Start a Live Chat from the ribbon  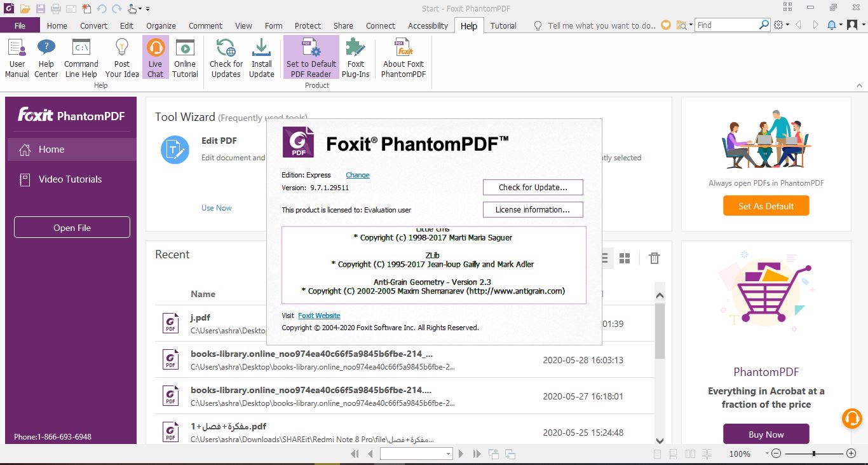click(155, 57)
